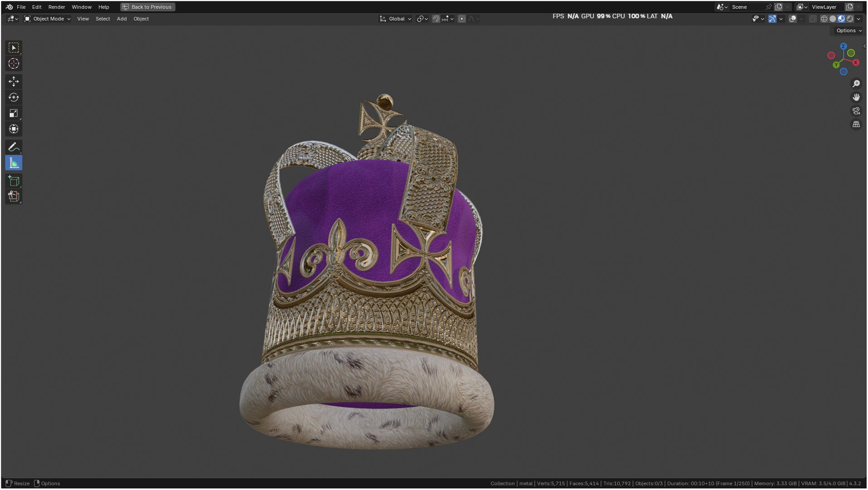Open Object Mode dropdown
Screen dimensions: 868x490
coord(47,19)
